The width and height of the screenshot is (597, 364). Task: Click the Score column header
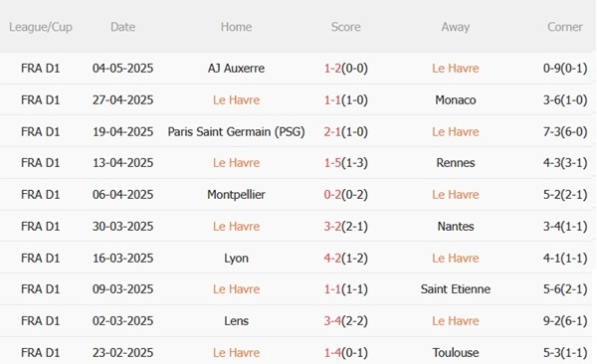coord(345,27)
